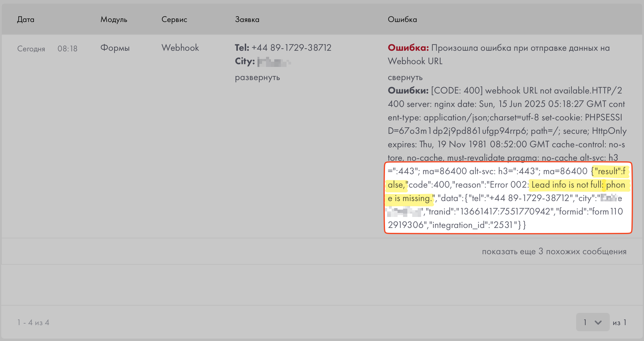Click the '1 - 4 из 4' record counter
644x341 pixels.
(x=33, y=323)
